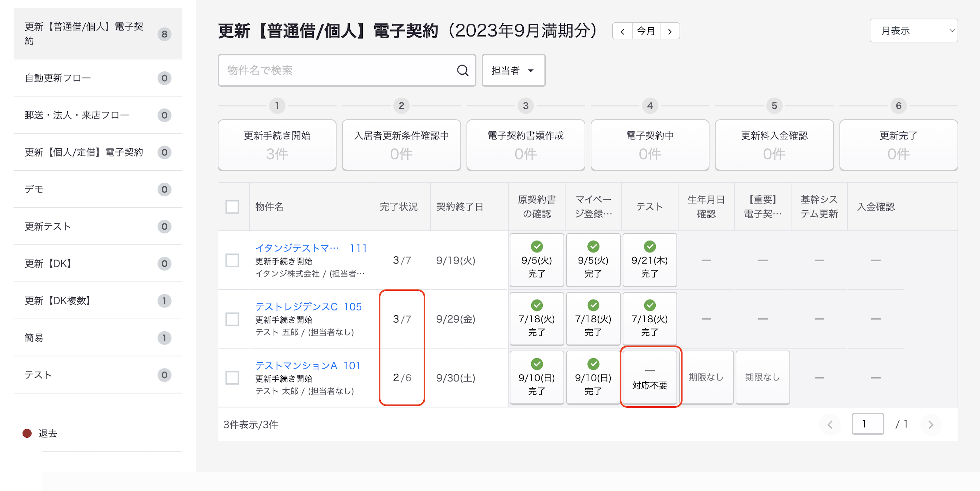
Task: Open the 月表示 view dropdown
Action: coord(913,30)
